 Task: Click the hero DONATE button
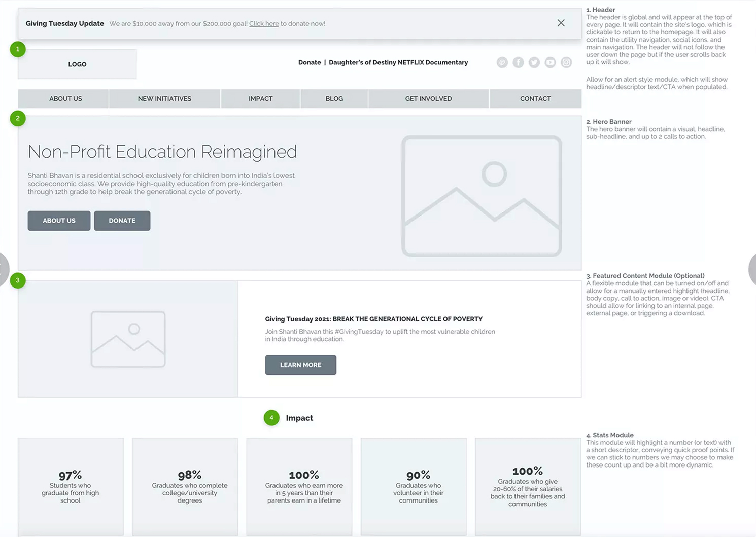click(x=122, y=221)
